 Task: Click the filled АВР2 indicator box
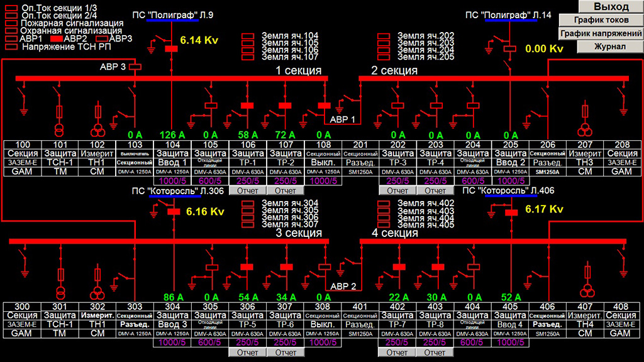point(56,38)
